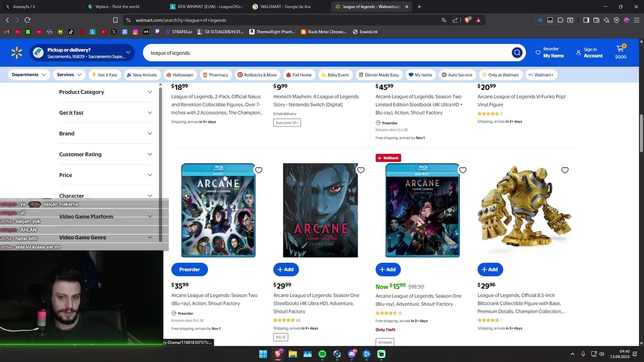Favorite the Blitzcrank collectible figure
Viewport: 644px width, 362px height.
click(565, 170)
